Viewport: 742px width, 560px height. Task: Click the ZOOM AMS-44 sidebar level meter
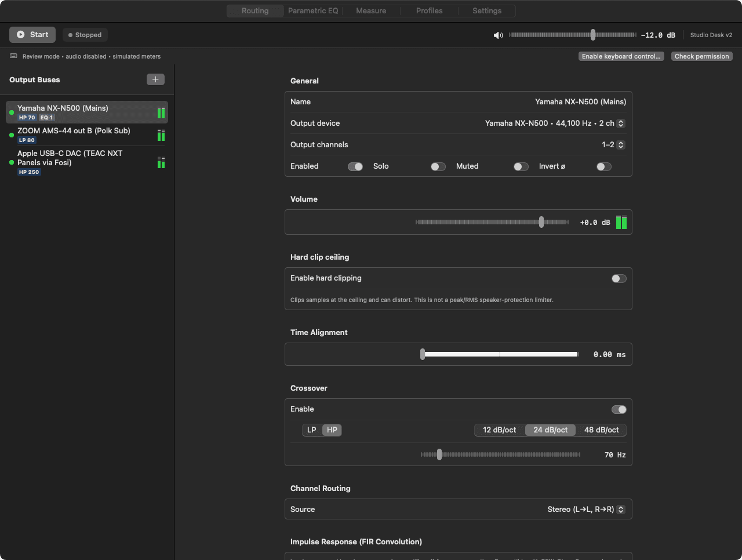coord(161,135)
